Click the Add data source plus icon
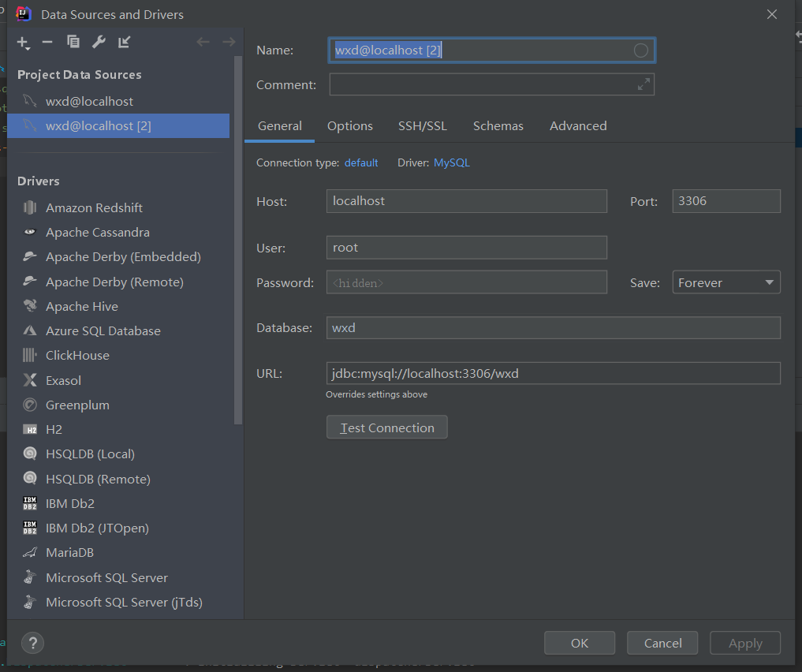The height and width of the screenshot is (672, 802). click(23, 43)
